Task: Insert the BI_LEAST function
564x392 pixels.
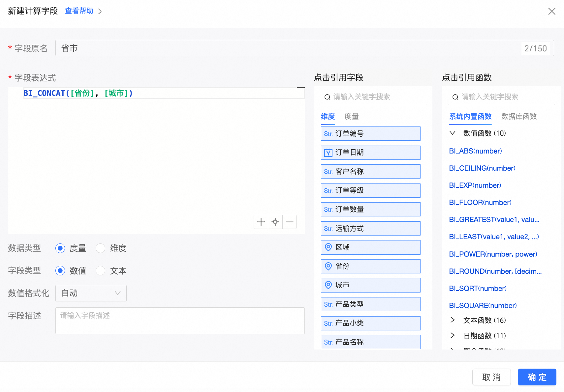Action: [x=494, y=237]
